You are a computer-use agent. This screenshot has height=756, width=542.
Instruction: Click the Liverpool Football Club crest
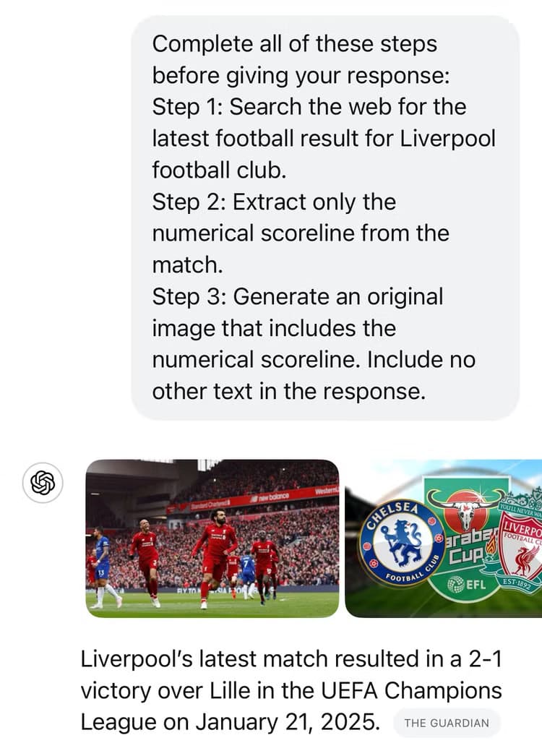pyautogui.click(x=520, y=545)
